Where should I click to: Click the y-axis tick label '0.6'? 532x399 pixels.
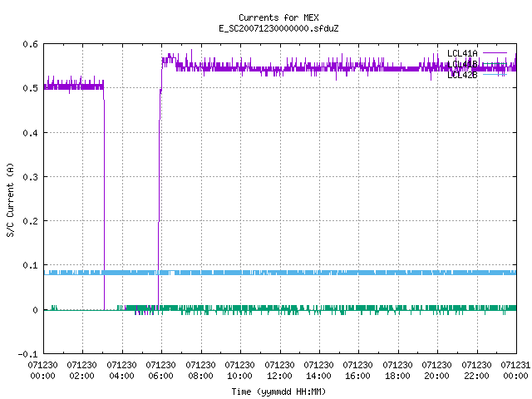(x=30, y=44)
